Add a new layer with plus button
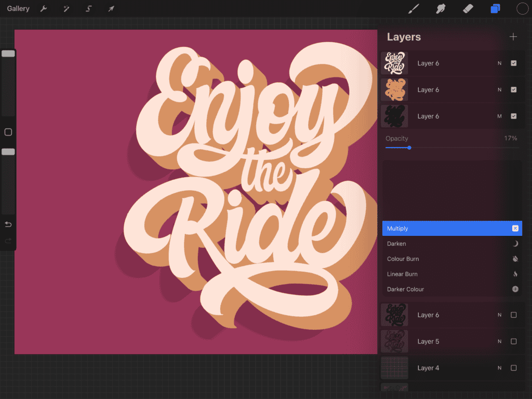The image size is (532, 399). tap(513, 37)
